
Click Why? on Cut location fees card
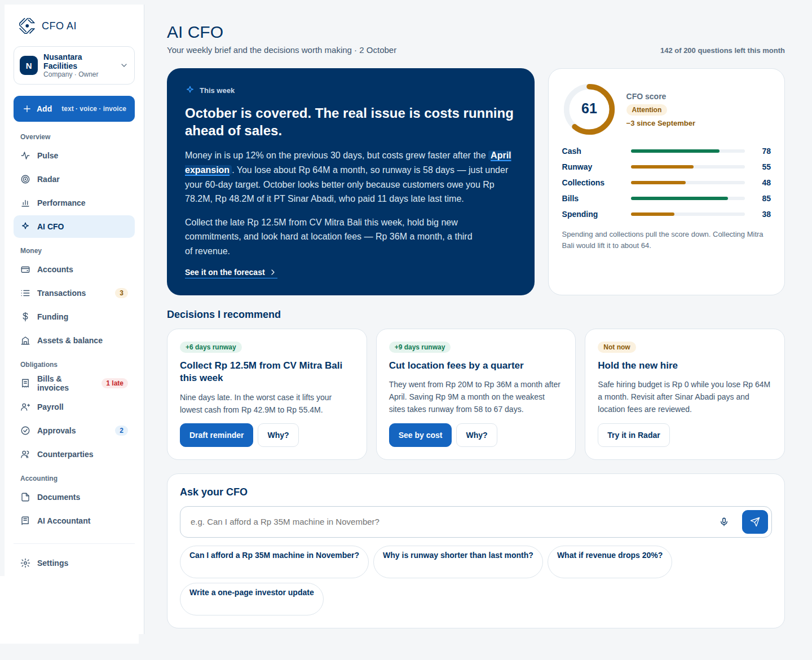pyautogui.click(x=476, y=435)
